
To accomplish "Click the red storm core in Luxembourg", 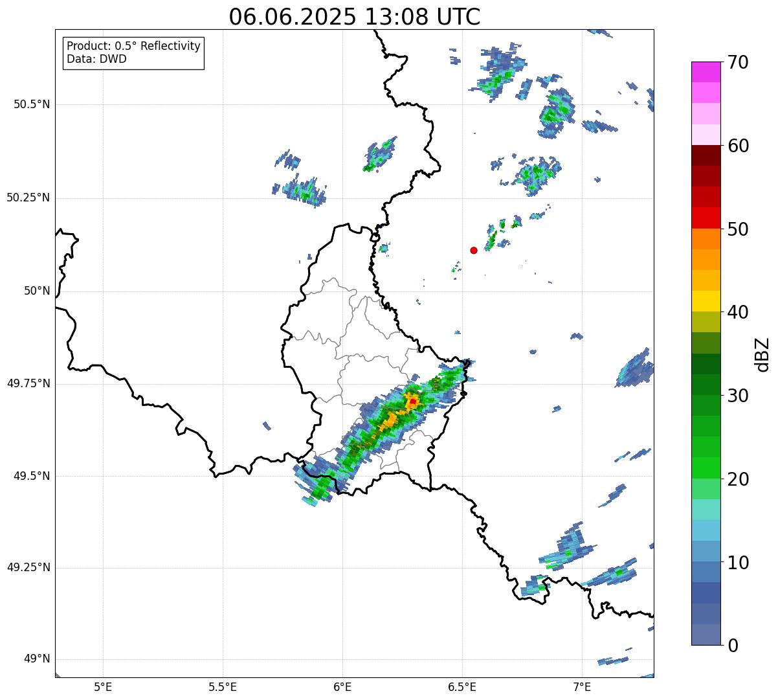I will [412, 401].
